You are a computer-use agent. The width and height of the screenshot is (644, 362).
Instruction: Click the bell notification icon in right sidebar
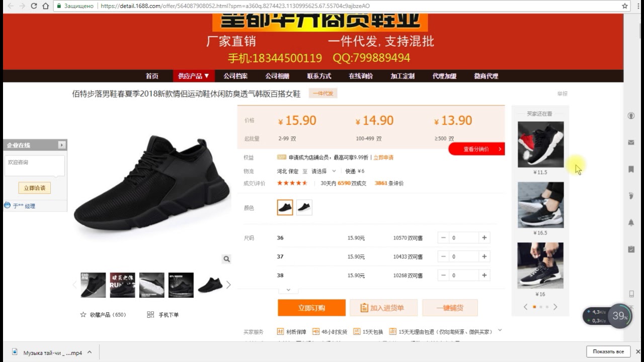pos(631,222)
